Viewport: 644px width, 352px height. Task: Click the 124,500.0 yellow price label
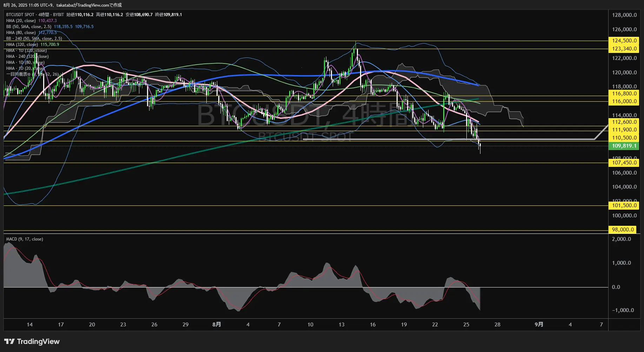click(x=624, y=41)
